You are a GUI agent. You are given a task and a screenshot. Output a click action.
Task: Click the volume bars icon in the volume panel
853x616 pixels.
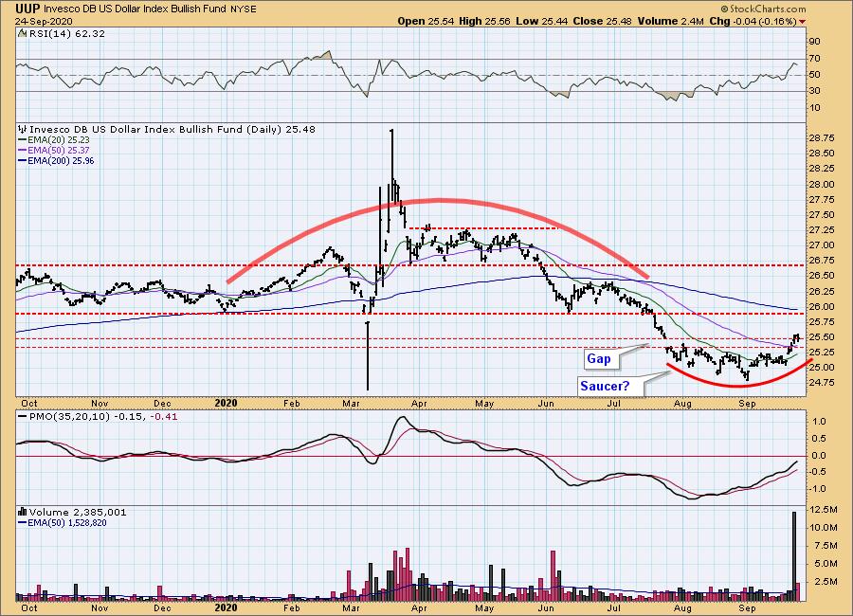(23, 512)
